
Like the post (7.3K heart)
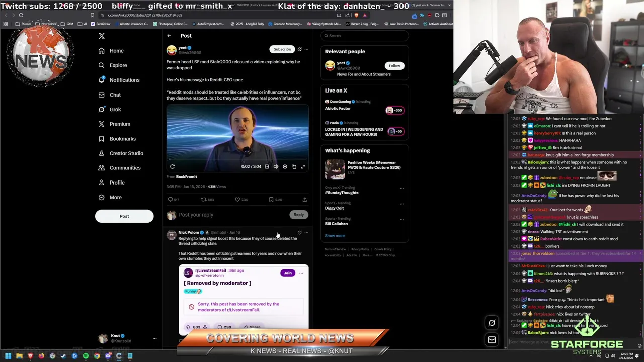click(x=237, y=200)
